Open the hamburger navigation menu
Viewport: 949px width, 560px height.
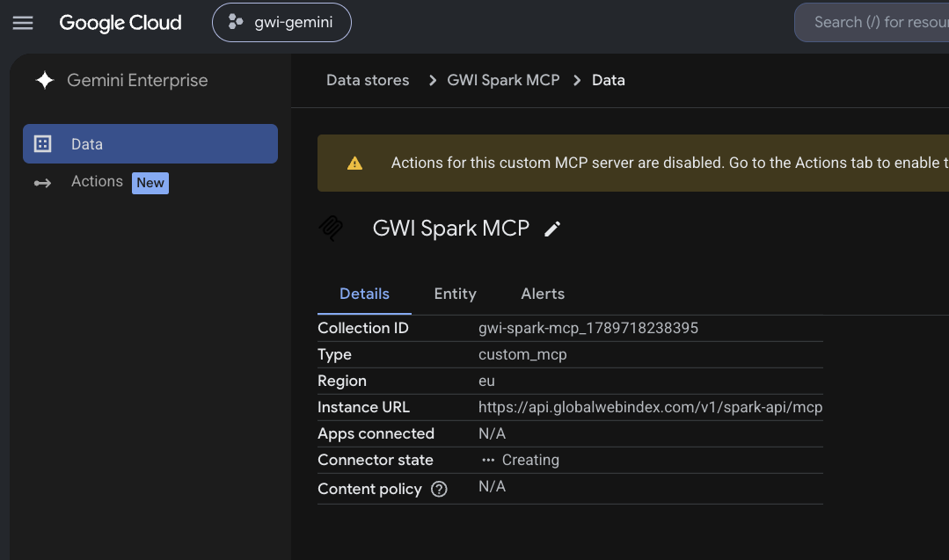[x=23, y=23]
